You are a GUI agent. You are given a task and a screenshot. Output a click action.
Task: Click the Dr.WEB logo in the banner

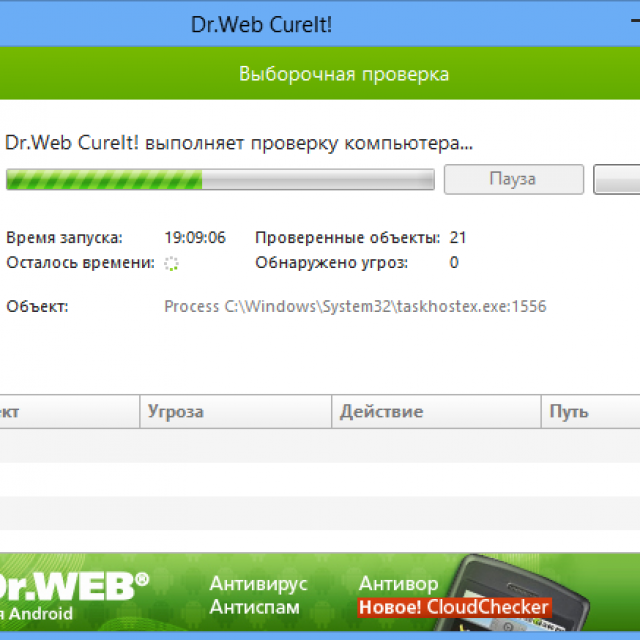(x=75, y=585)
